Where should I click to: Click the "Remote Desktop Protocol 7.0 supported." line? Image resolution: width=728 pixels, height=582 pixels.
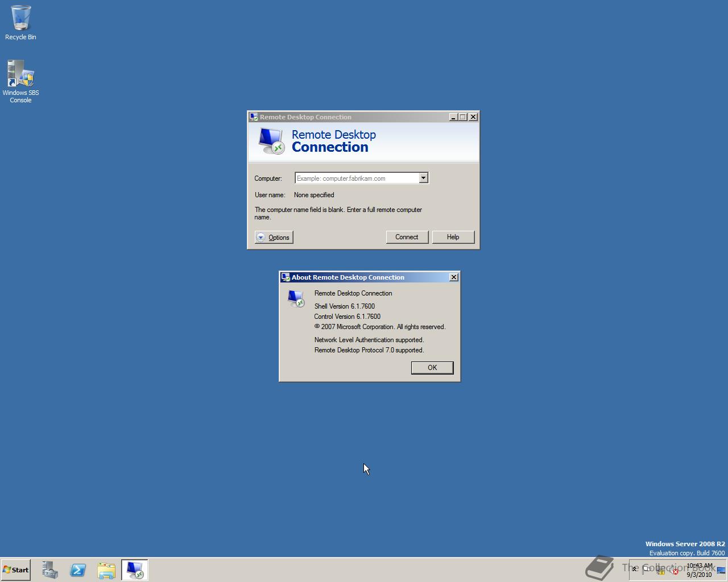click(x=369, y=350)
